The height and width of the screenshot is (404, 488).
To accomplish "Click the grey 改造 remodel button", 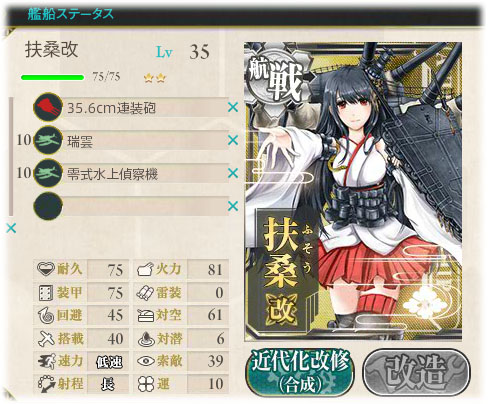I will (x=416, y=372).
